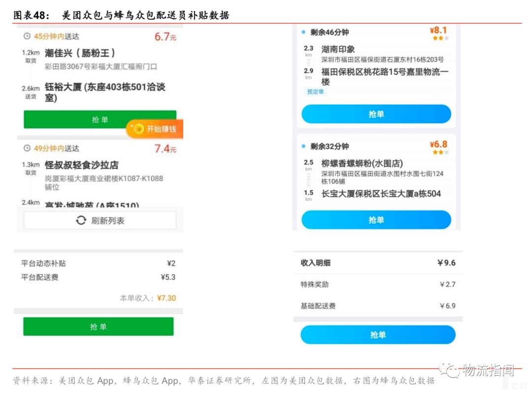
Task: Click the ¥6.8 order price
Action: (438, 145)
